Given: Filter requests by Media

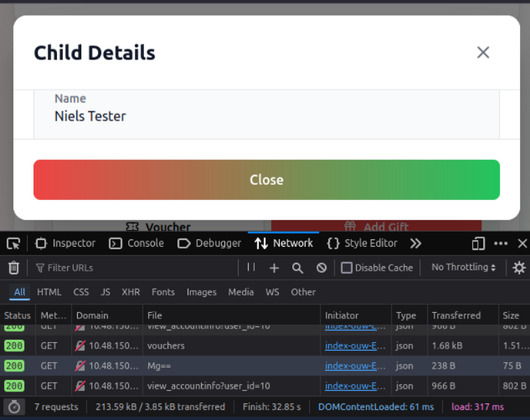Looking at the screenshot, I should coord(240,292).
